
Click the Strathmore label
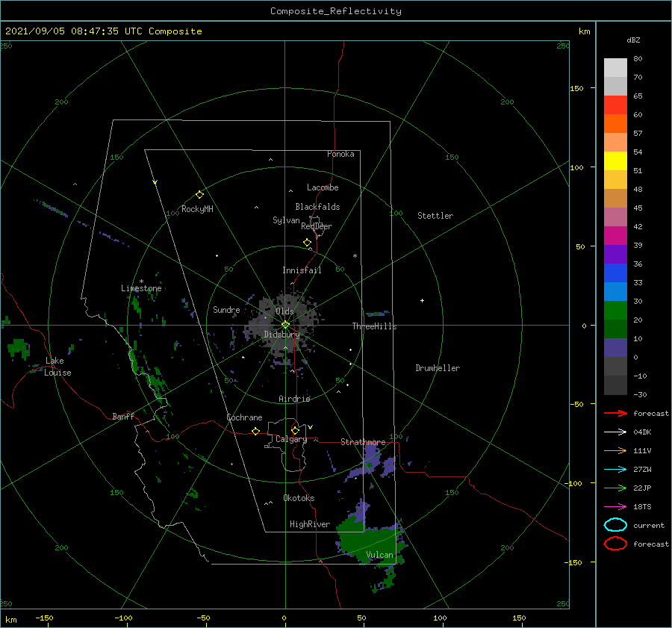[x=363, y=442]
